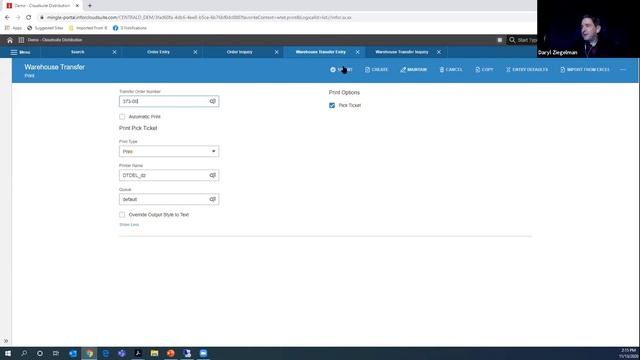Click the Maintain toolbar button
The height and width of the screenshot is (360, 640).
[x=413, y=70]
